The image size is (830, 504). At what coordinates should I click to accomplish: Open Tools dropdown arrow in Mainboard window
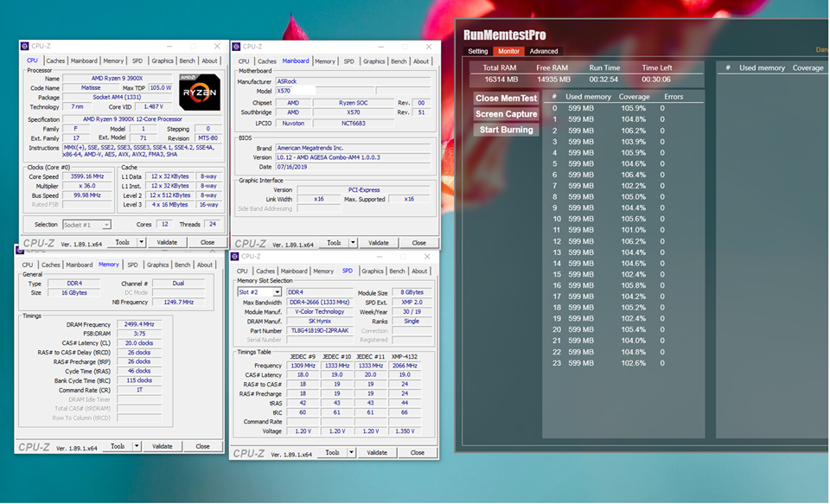click(x=353, y=242)
